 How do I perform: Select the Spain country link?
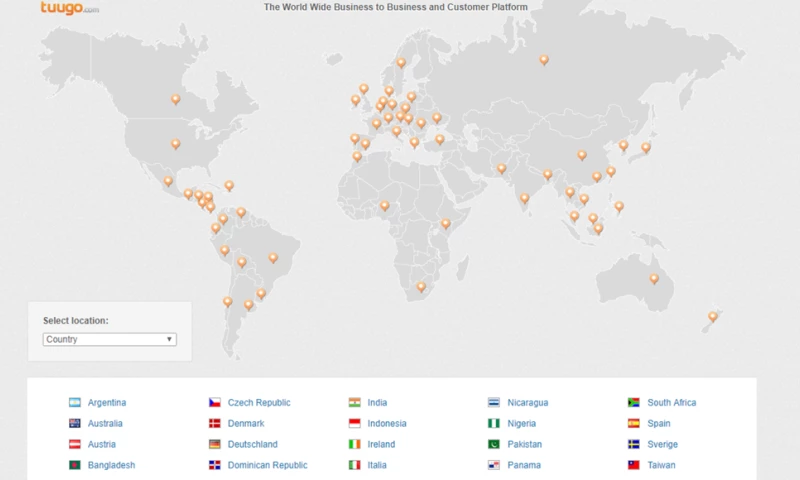[659, 424]
